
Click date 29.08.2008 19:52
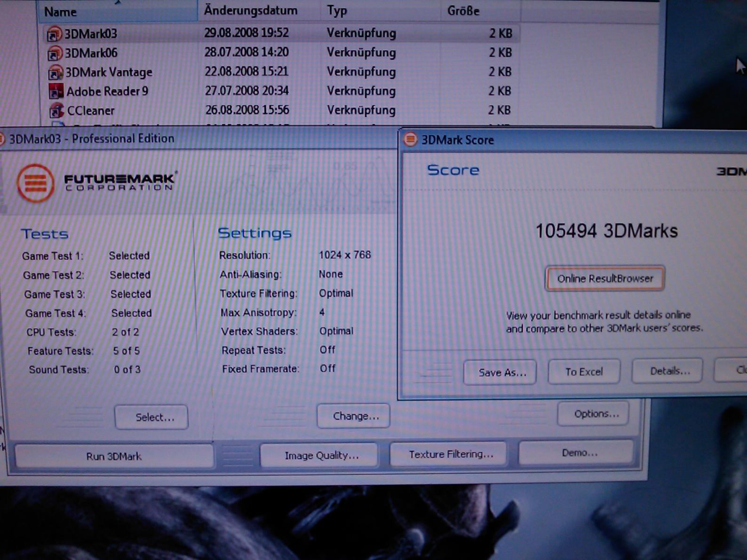pyautogui.click(x=246, y=33)
